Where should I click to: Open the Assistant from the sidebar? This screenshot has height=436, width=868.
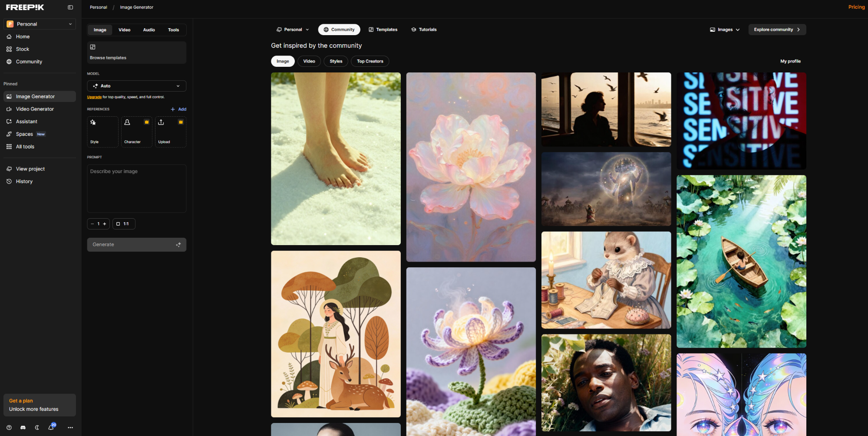[x=27, y=121]
